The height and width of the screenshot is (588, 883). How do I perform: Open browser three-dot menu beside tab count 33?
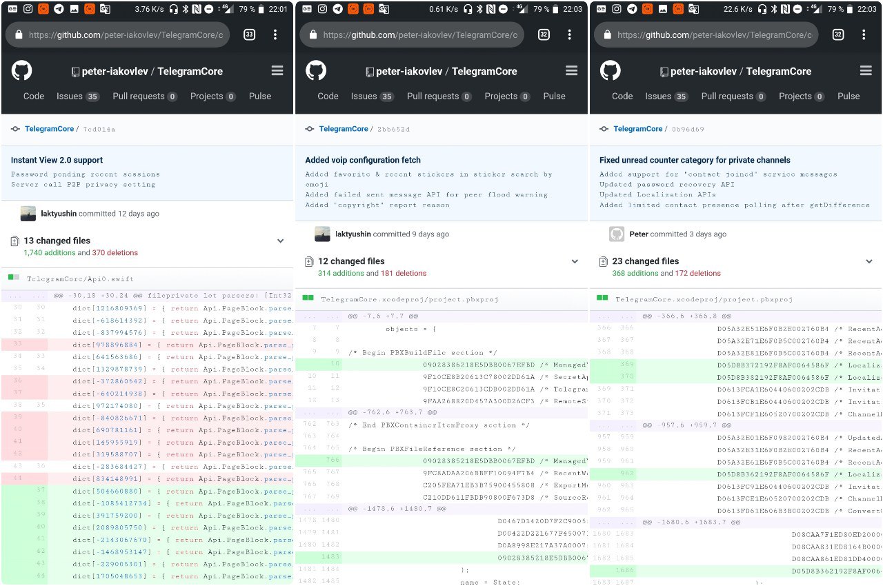click(275, 34)
